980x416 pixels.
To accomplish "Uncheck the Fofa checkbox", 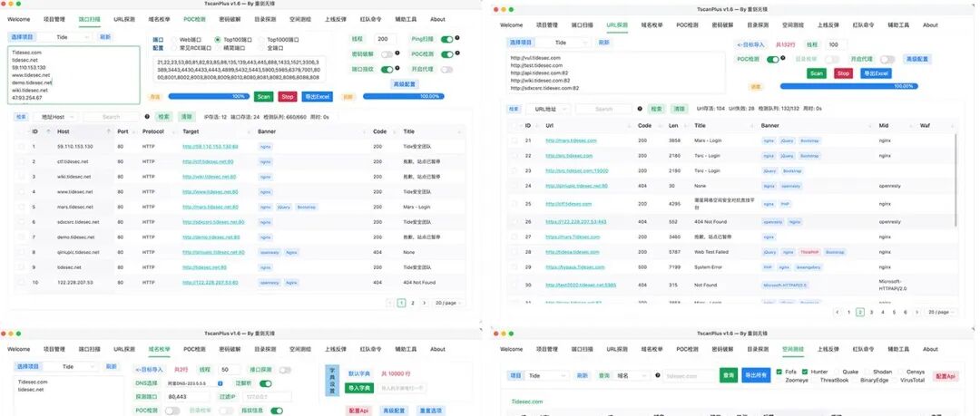I will pos(779,372).
